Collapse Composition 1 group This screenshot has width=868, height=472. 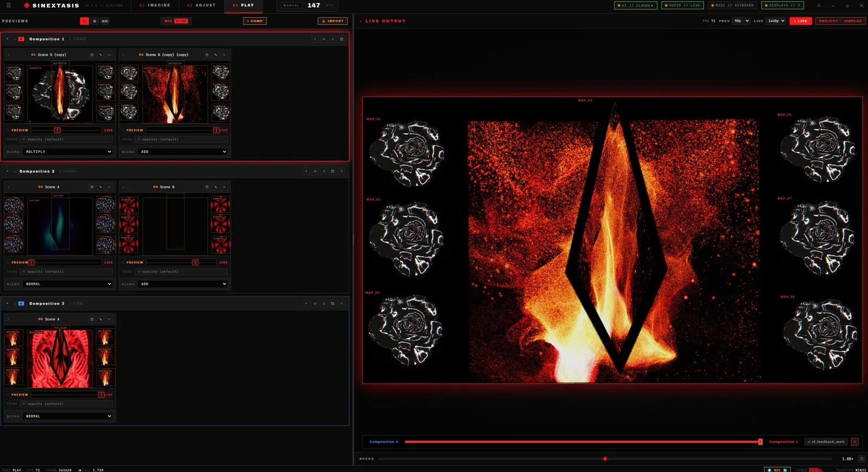(8, 39)
